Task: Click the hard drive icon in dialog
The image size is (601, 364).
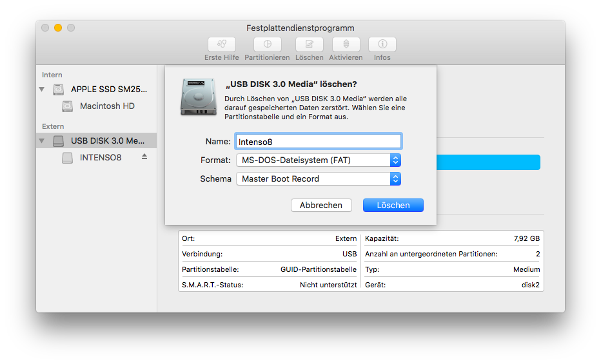Action: [199, 97]
